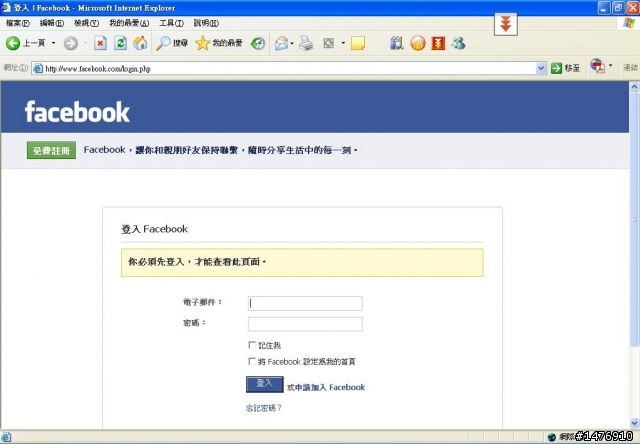Open the 檢視 View menu
The width and height of the screenshot is (640, 444).
86,23
